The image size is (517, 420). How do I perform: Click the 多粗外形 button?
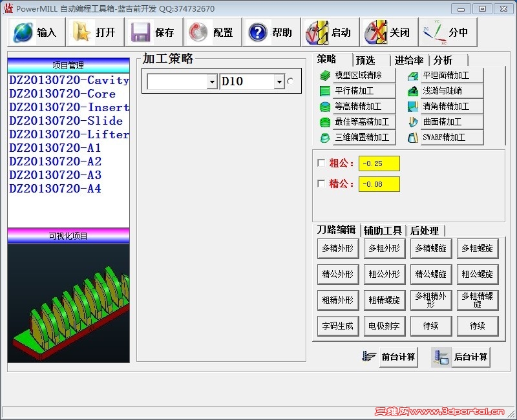pyautogui.click(x=384, y=249)
